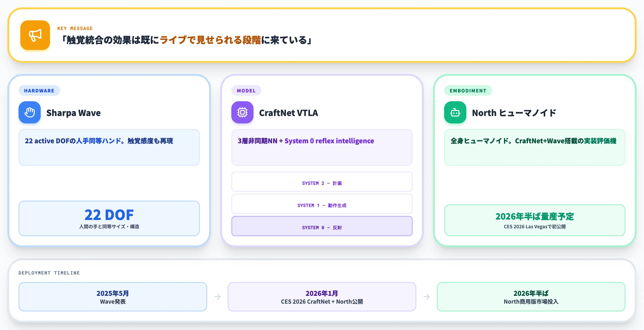Select the HARDWARE badge
This screenshot has width=644, height=330.
(39, 90)
